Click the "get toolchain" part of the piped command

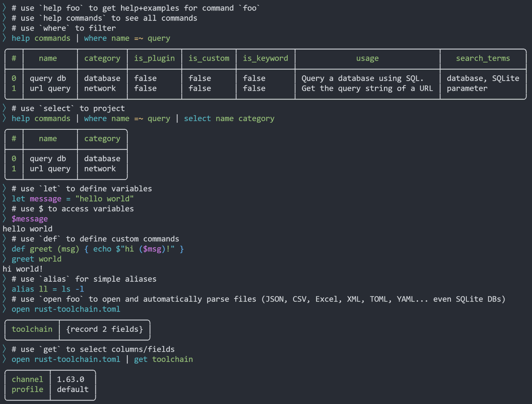(x=163, y=359)
